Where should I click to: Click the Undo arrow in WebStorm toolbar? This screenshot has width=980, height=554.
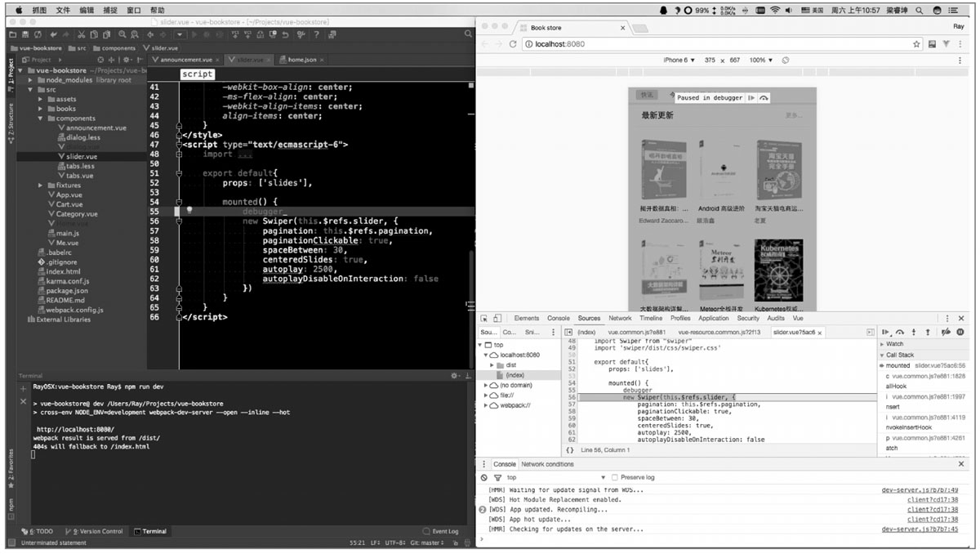[54, 35]
